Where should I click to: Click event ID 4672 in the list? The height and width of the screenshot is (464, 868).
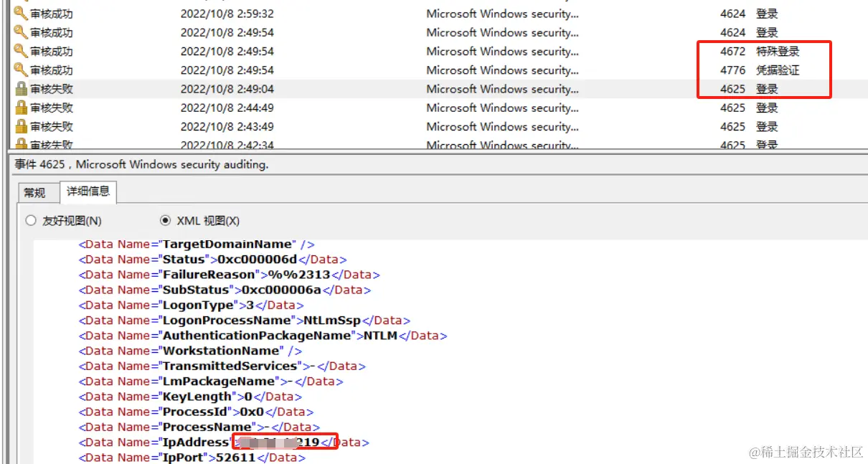point(732,52)
